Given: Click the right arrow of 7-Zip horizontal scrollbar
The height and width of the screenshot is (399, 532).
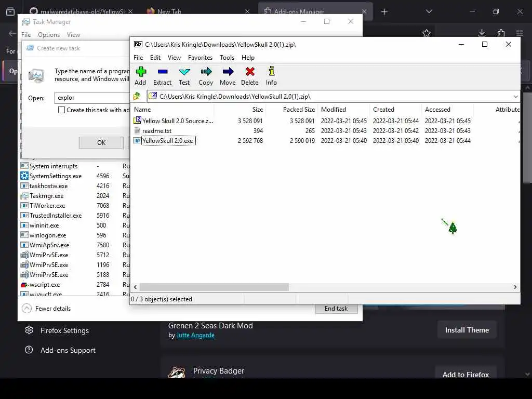Looking at the screenshot, I should click(515, 287).
